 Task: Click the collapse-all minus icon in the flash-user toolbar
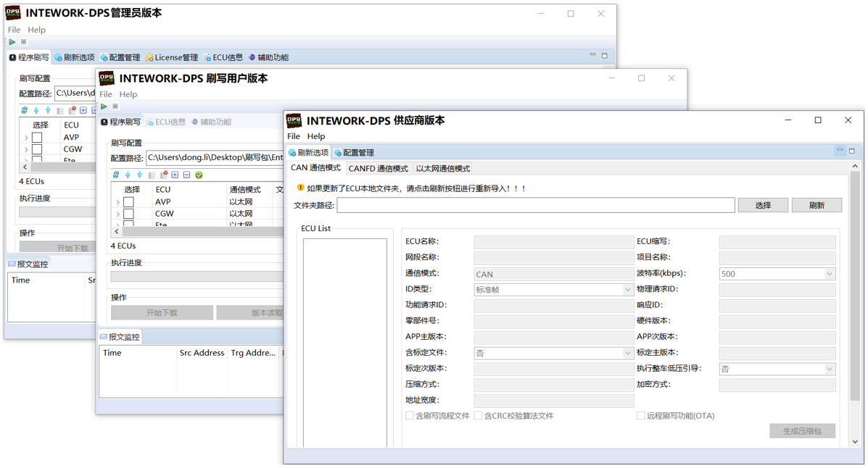point(187,175)
